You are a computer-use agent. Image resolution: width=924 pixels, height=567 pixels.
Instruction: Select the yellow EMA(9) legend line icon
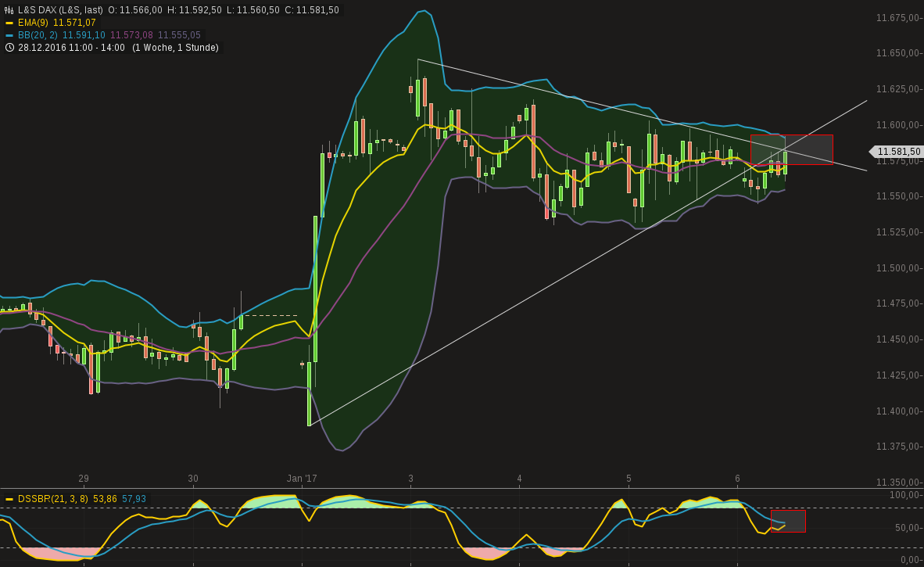point(9,23)
